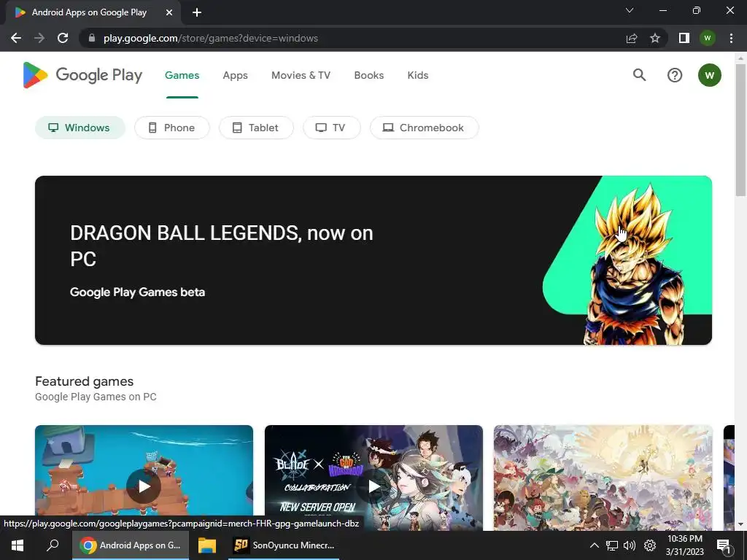
Task: Open the Books tab
Action: click(x=368, y=75)
